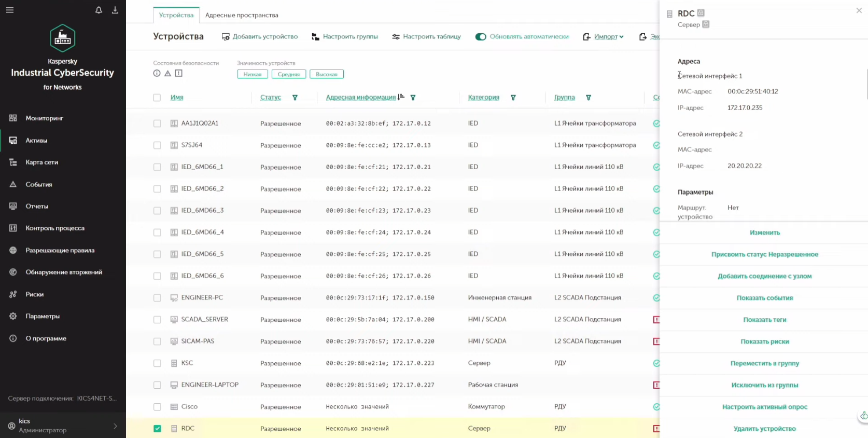The width and height of the screenshot is (868, 438).
Task: Click Переместить в группу button
Action: (x=765, y=363)
